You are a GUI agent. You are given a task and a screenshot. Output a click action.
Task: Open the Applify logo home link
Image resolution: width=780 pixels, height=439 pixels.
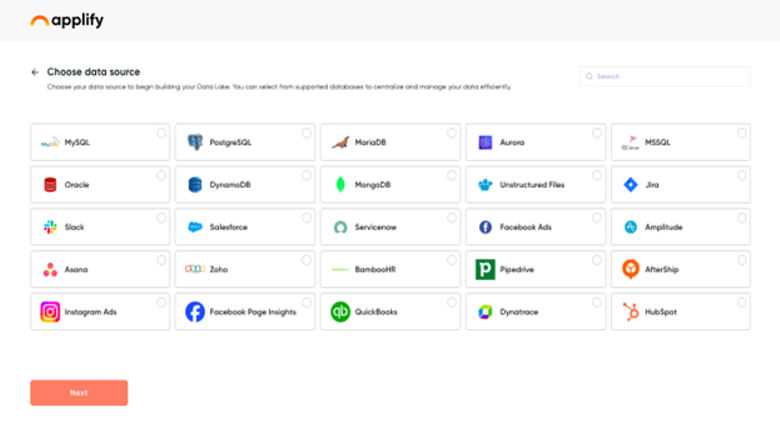point(67,20)
